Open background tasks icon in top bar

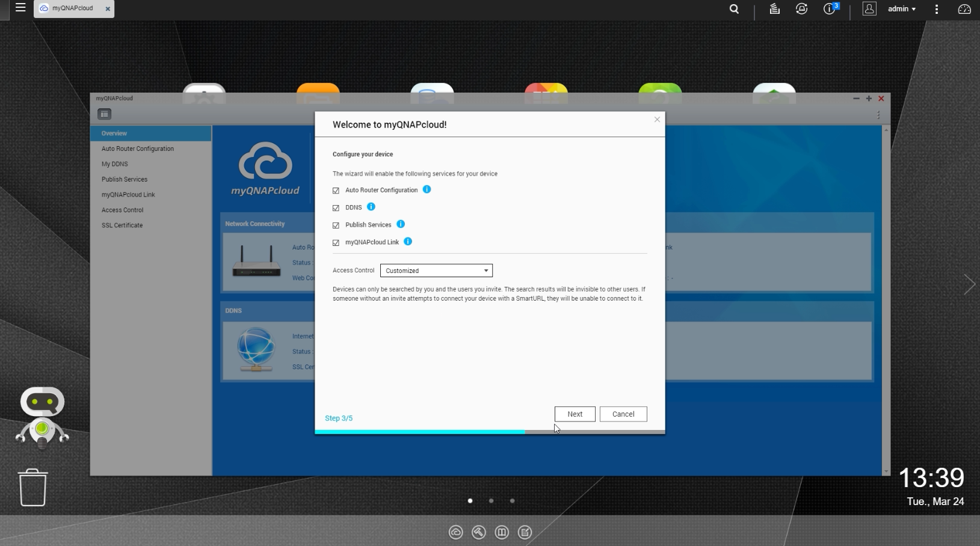point(774,9)
